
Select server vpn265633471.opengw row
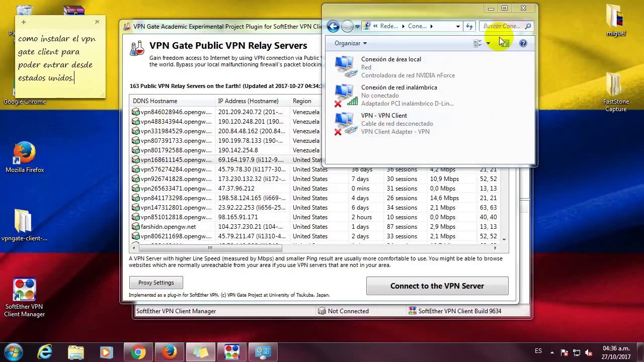click(x=315, y=189)
